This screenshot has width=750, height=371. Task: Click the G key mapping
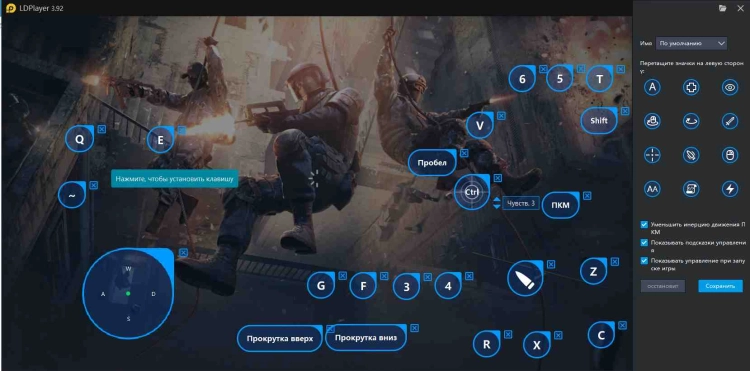pos(321,285)
